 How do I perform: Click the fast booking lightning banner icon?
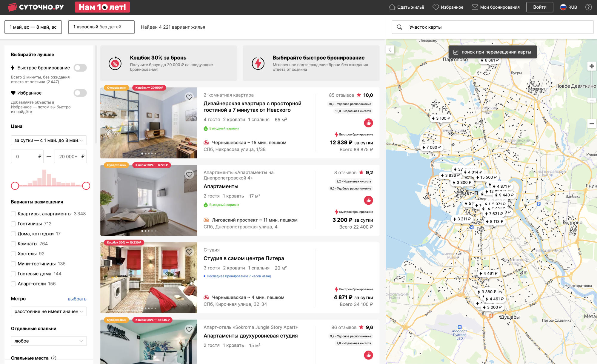coord(258,63)
